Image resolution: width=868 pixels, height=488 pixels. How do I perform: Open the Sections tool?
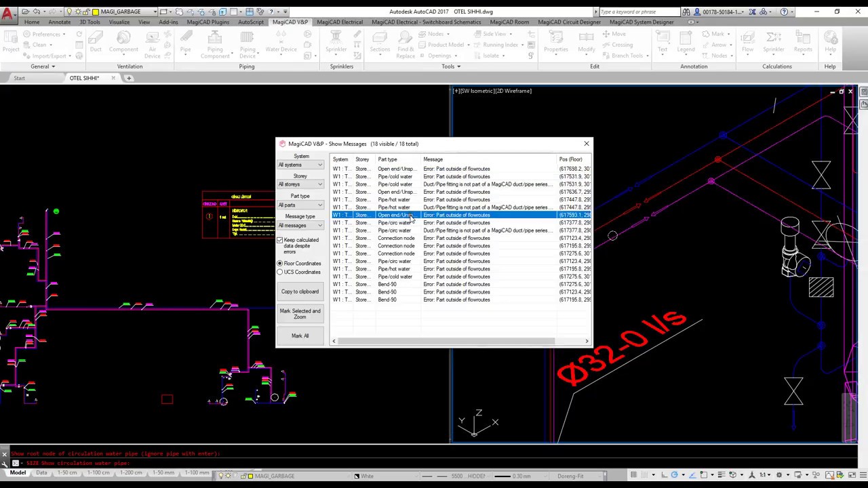[380, 43]
